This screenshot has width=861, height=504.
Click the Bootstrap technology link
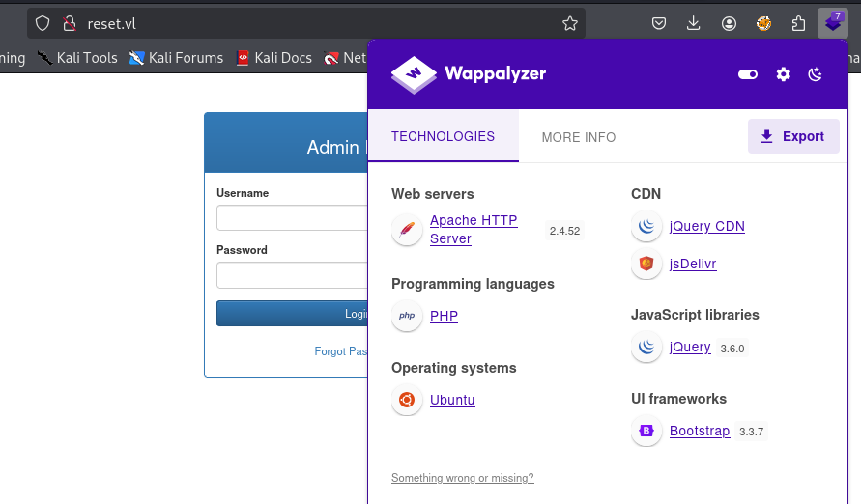pyautogui.click(x=699, y=431)
